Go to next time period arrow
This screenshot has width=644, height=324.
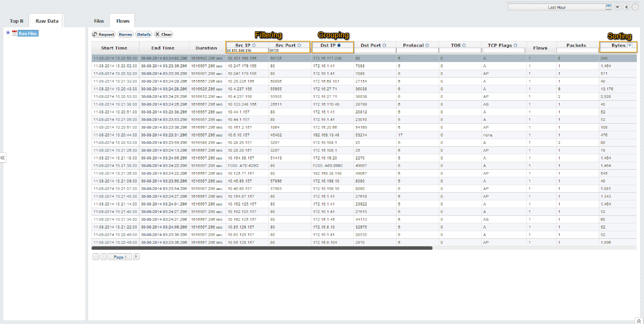(x=635, y=7)
